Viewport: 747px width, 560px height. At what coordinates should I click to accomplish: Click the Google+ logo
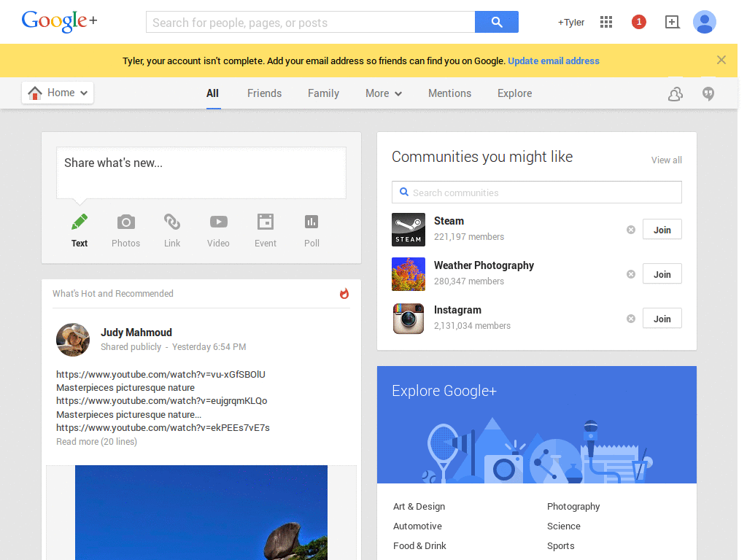click(59, 21)
